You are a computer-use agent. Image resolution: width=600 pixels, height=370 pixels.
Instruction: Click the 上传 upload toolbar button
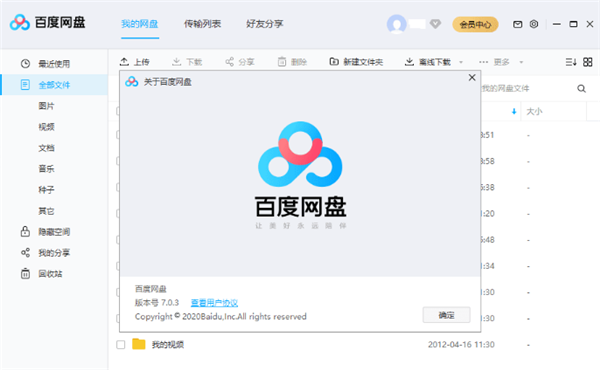(135, 62)
